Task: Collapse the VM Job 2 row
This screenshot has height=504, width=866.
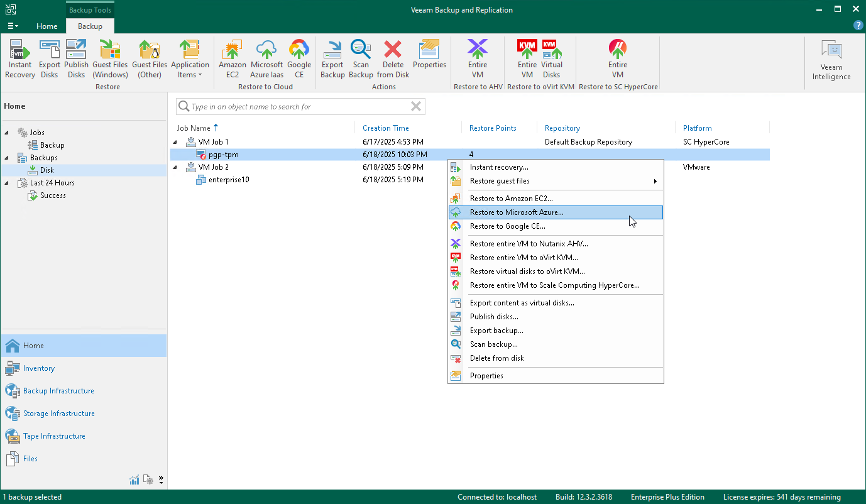Action: (176, 167)
